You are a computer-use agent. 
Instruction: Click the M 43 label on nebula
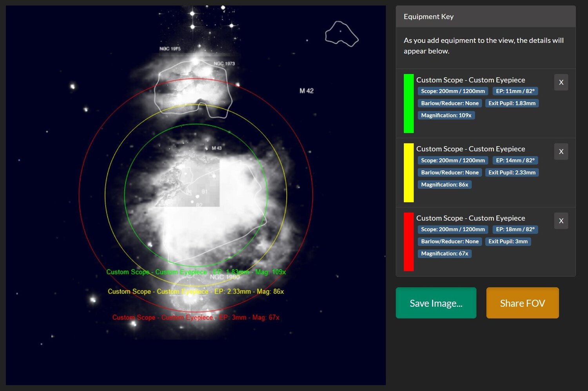(217, 148)
